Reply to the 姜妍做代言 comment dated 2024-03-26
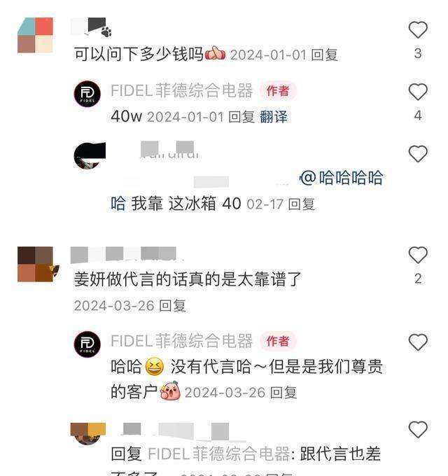448x476 pixels. 172,305
